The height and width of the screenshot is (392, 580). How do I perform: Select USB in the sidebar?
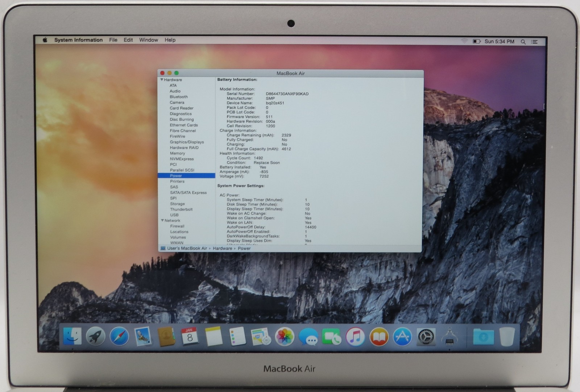[x=174, y=215]
